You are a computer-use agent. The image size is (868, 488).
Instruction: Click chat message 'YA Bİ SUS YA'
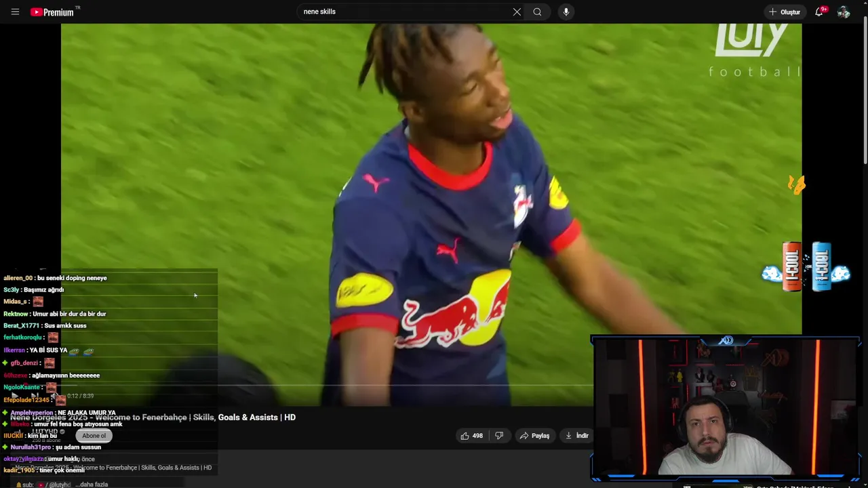pos(48,350)
